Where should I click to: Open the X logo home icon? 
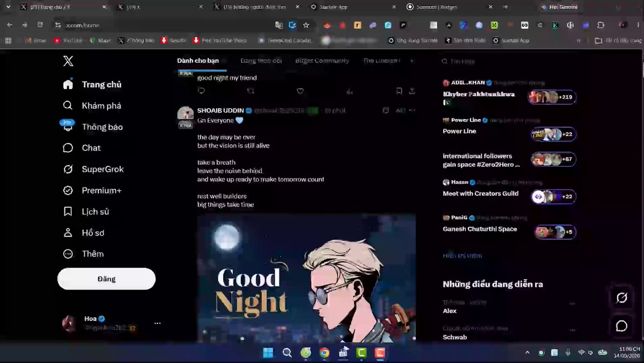coord(68,61)
